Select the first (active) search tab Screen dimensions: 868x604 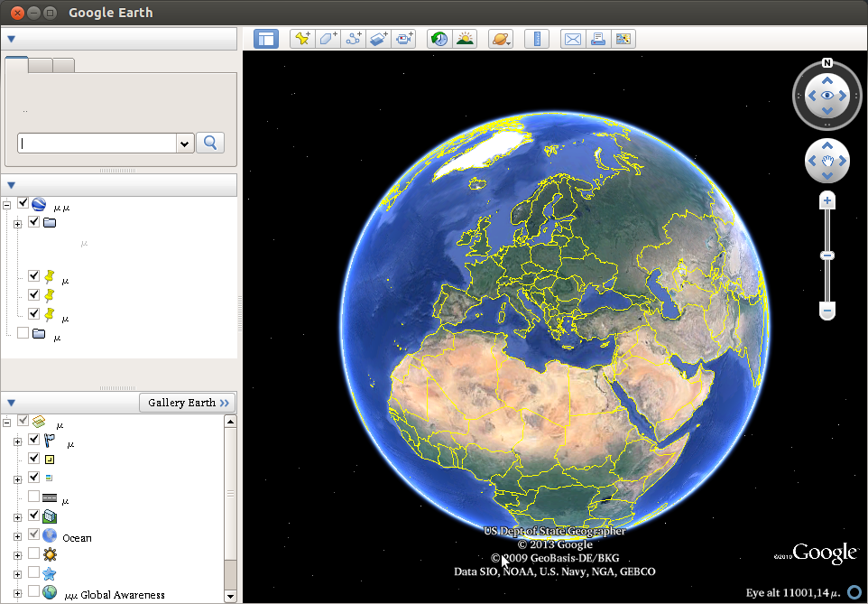tap(16, 65)
